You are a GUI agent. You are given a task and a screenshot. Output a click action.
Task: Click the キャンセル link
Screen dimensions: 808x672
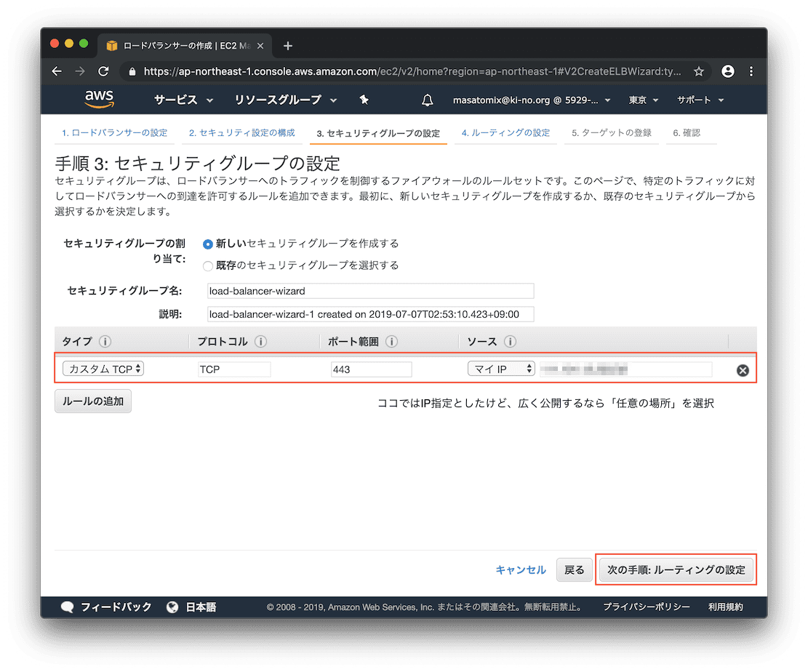[x=521, y=570]
